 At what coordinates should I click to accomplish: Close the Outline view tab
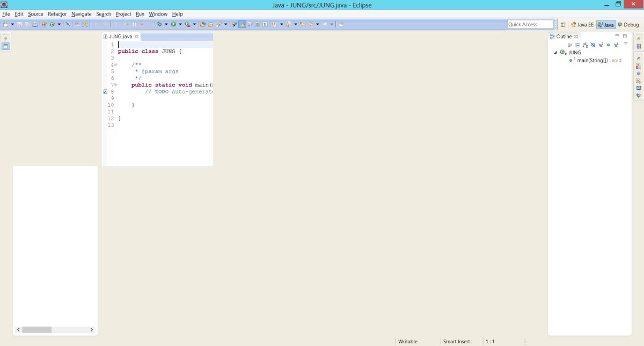pyautogui.click(x=576, y=37)
